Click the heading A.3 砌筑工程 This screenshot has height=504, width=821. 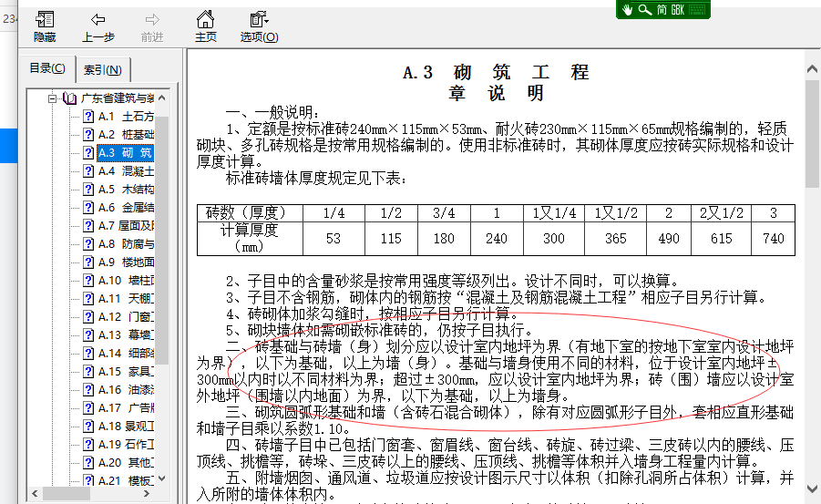coord(496,72)
